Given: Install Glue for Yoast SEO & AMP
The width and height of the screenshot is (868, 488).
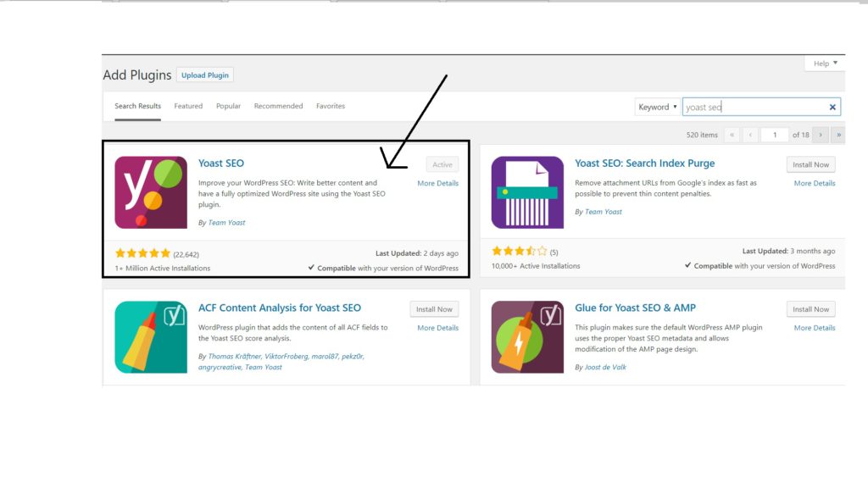Looking at the screenshot, I should point(810,309).
